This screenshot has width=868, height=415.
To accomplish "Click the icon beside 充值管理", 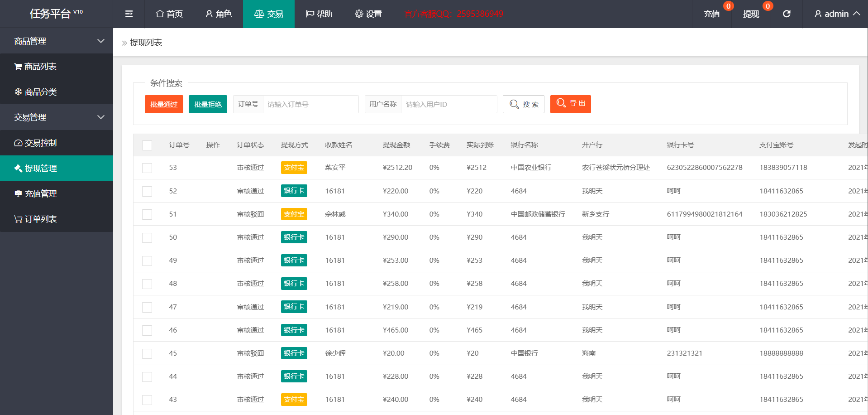I will click(x=18, y=193).
